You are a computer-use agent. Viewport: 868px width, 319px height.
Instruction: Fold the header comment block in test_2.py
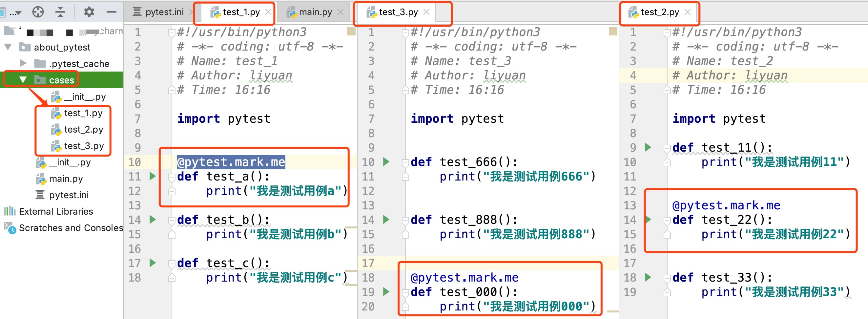coord(667,33)
